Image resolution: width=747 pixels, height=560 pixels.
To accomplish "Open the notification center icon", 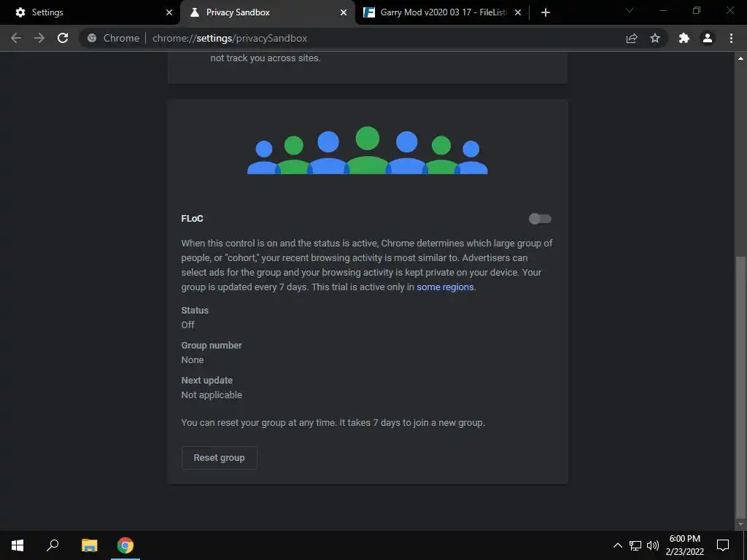I will pyautogui.click(x=723, y=545).
